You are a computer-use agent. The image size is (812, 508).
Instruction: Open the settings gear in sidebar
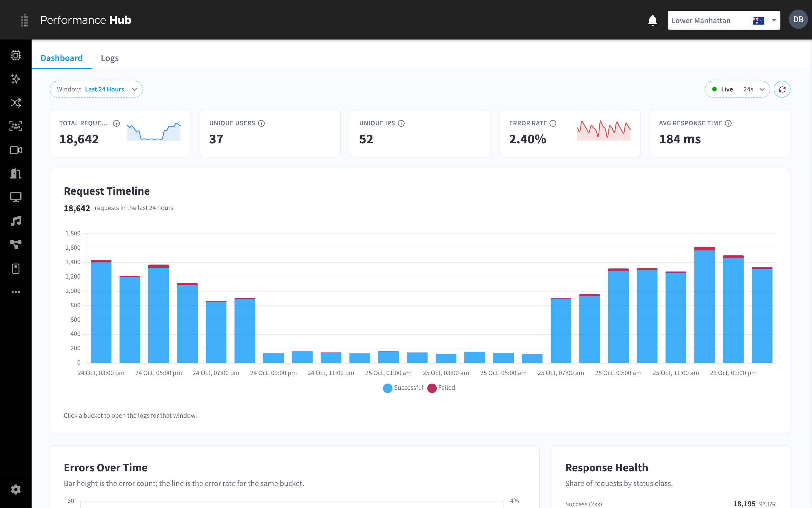coord(16,490)
